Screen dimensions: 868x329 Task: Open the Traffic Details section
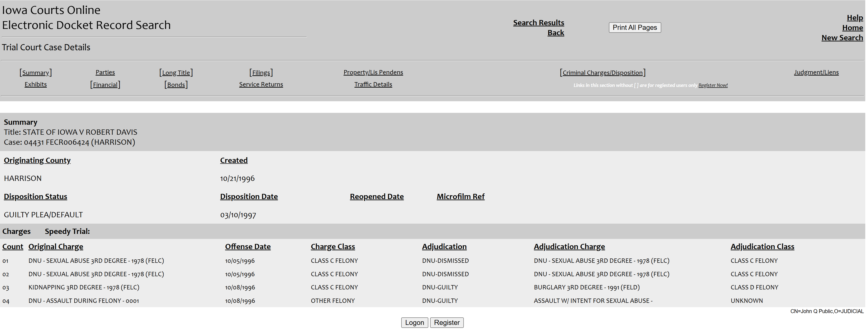tap(373, 84)
